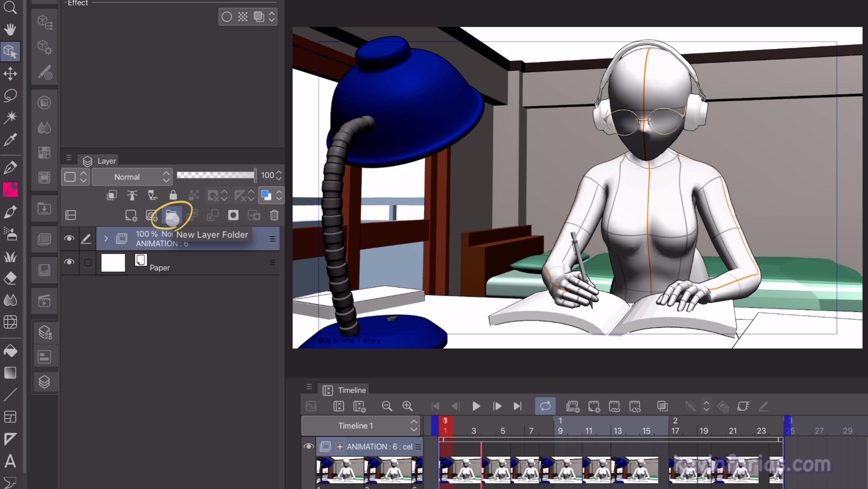Select the Eyedropper tool
This screenshot has width=868, height=489.
[10, 139]
